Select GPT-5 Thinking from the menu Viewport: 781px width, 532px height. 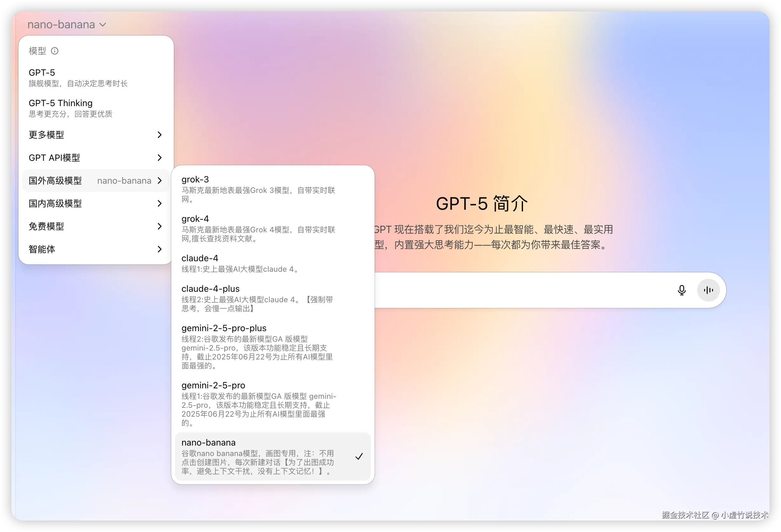point(60,103)
